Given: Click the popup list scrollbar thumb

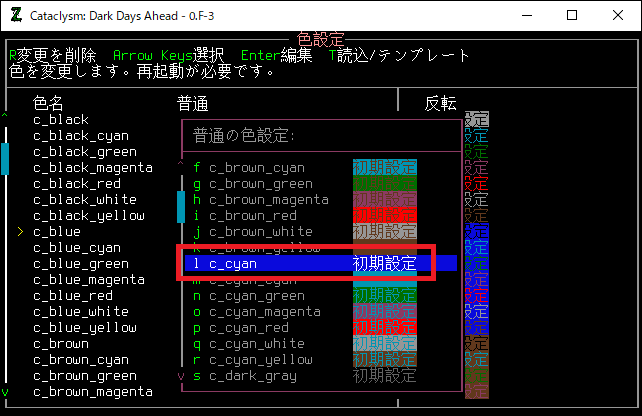Looking at the screenshot, I should pos(181,206).
